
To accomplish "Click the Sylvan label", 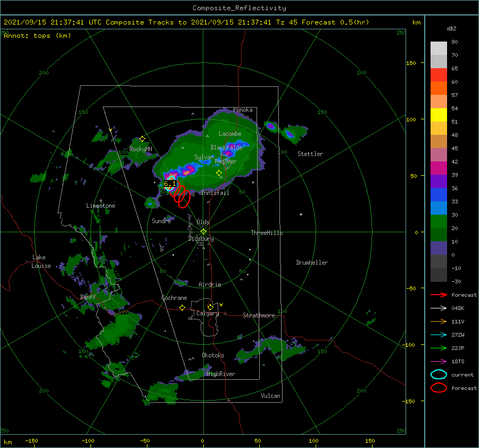I will 204,157.
